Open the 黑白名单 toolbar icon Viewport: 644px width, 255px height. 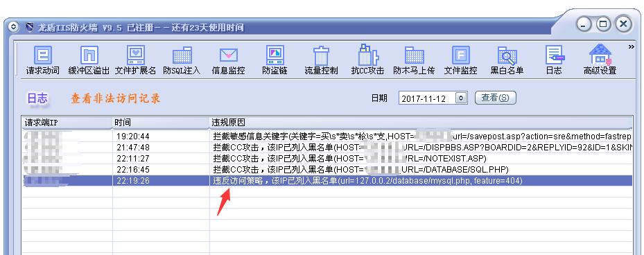[507, 60]
